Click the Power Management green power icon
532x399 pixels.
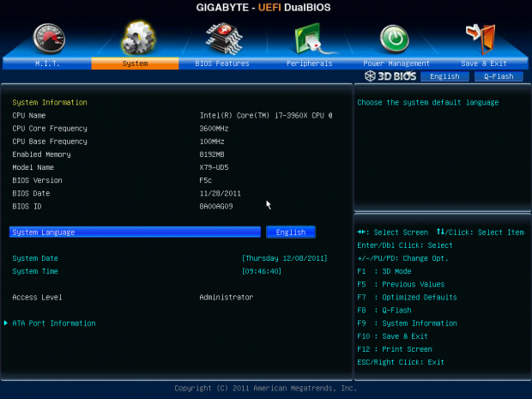tap(396, 39)
